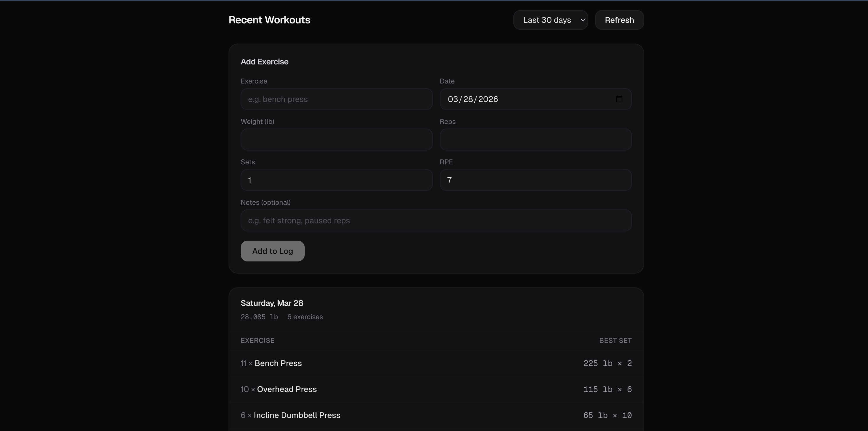The image size is (868, 431).
Task: Click the year 2026 in date field
Action: tap(488, 99)
